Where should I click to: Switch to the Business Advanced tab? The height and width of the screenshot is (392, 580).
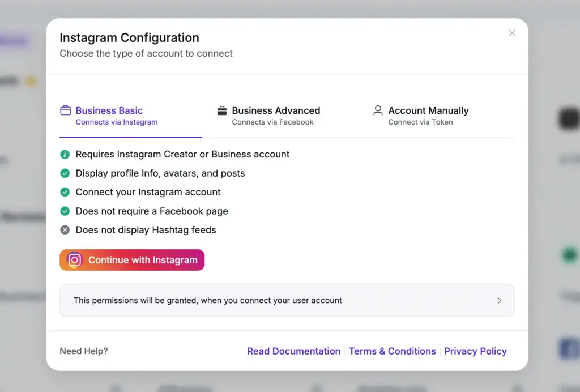tap(275, 110)
